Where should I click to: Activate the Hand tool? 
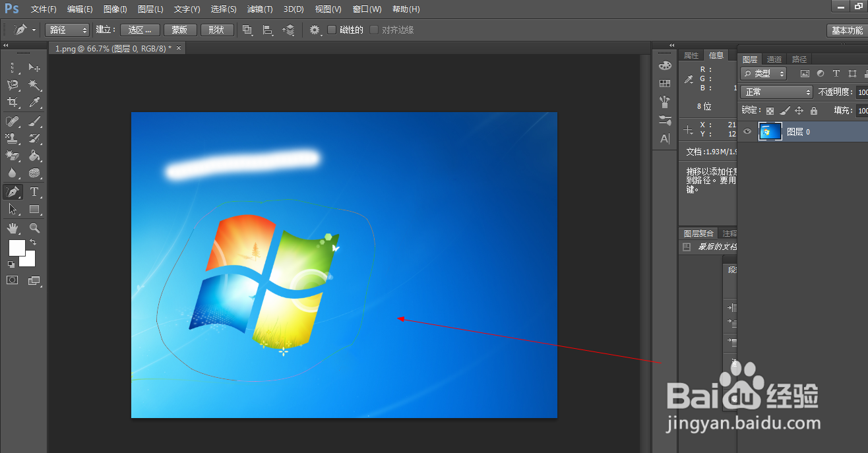[x=13, y=228]
